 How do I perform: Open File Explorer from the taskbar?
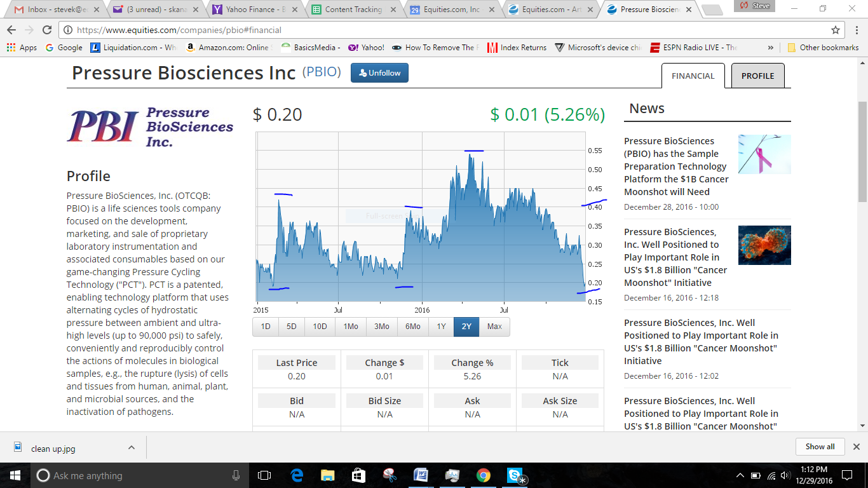coord(327,475)
